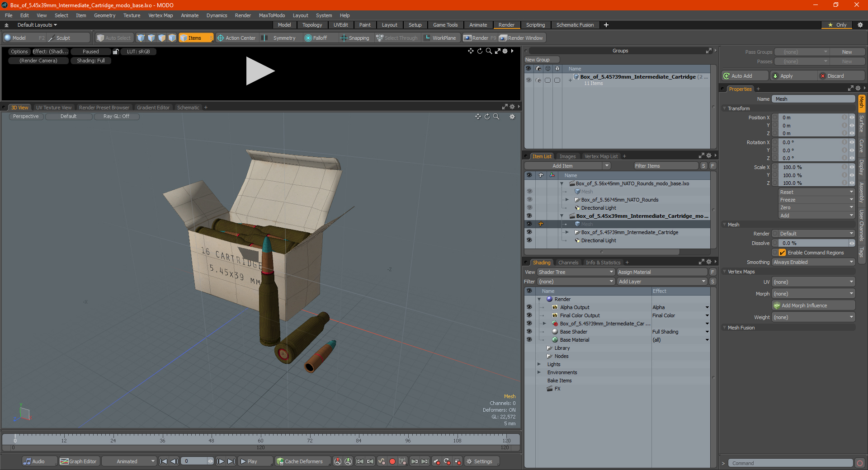This screenshot has width=868, height=470.
Task: Expand the Environments tree node
Action: (539, 372)
